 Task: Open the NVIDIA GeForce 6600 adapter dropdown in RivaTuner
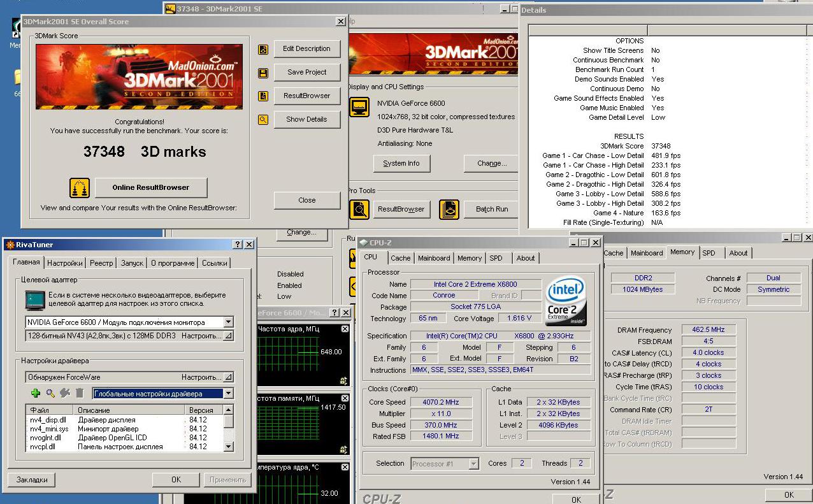point(228,322)
